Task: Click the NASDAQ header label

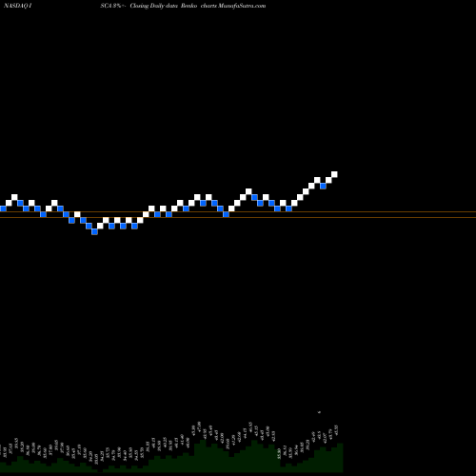Action: click(17, 6)
